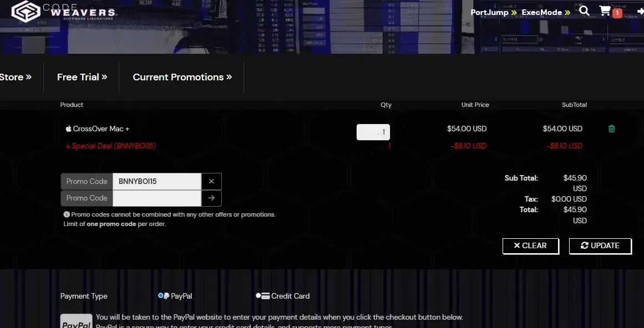Click the promo code info icon
This screenshot has width=644, height=328.
pos(67,214)
